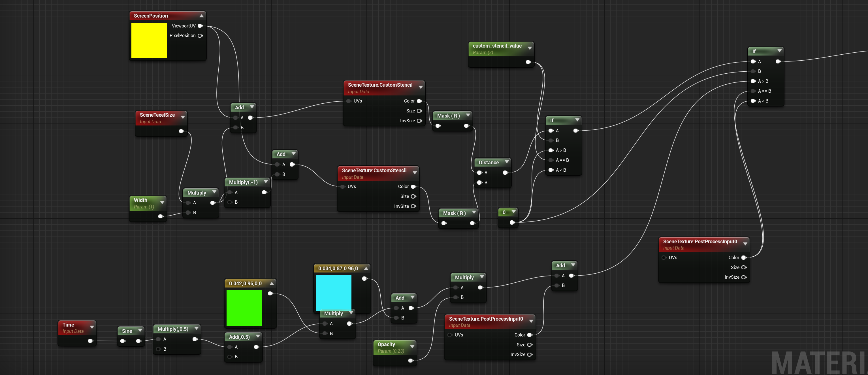Click the Add(,0.5) node output pin
868x375 pixels.
pyautogui.click(x=256, y=347)
